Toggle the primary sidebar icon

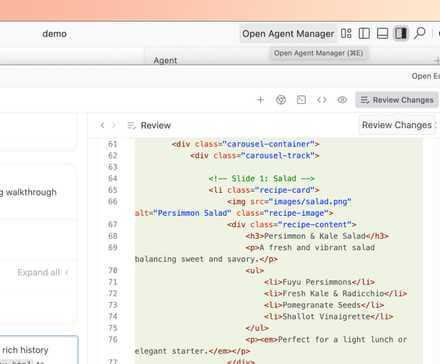[x=364, y=33]
